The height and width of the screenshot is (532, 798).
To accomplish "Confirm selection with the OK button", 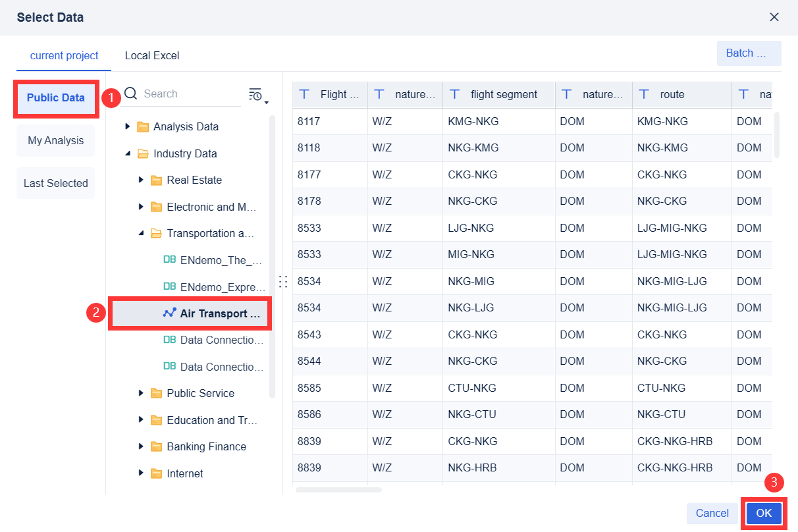I will [x=763, y=513].
